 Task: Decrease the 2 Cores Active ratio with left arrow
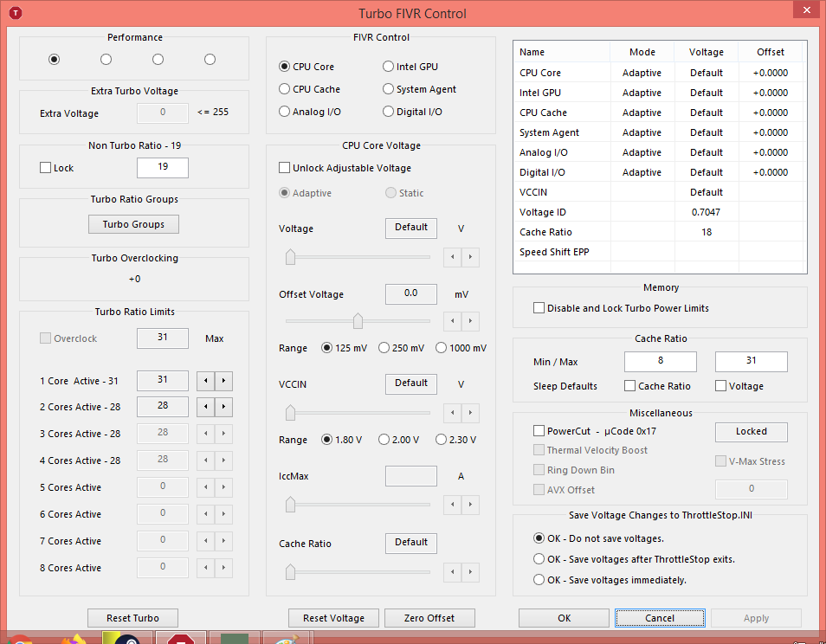pyautogui.click(x=205, y=407)
